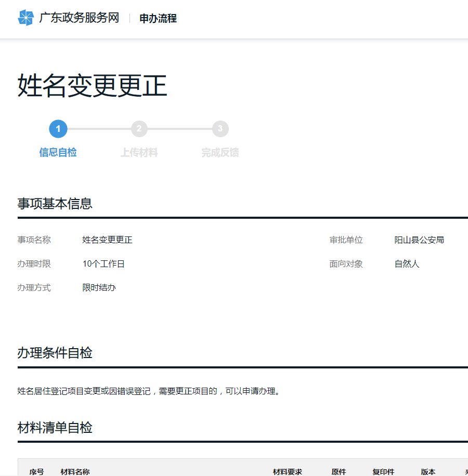Screen dimensions: 468x476
Task: Click the 阳山县公安局 approval unit value
Action: click(419, 240)
